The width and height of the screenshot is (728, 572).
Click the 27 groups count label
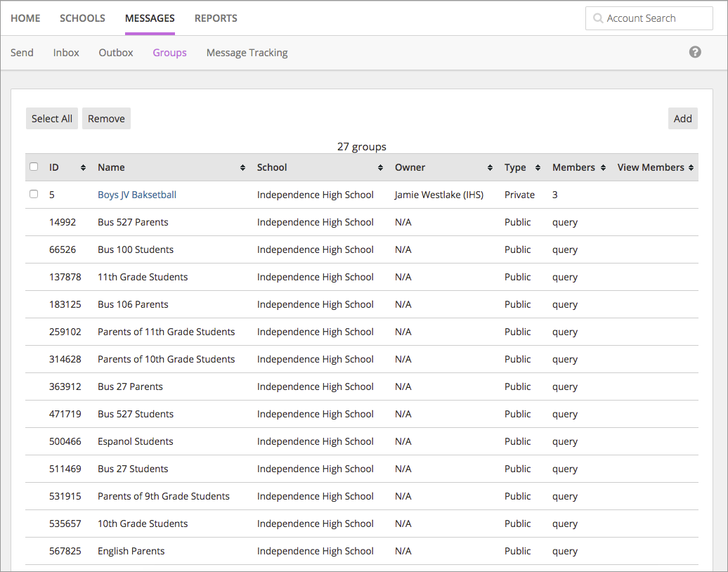pos(362,147)
